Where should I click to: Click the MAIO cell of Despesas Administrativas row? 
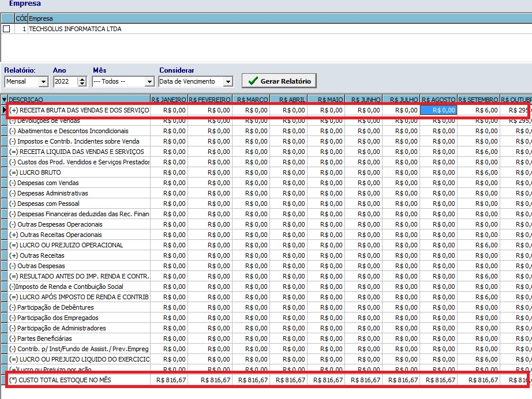coord(327,193)
